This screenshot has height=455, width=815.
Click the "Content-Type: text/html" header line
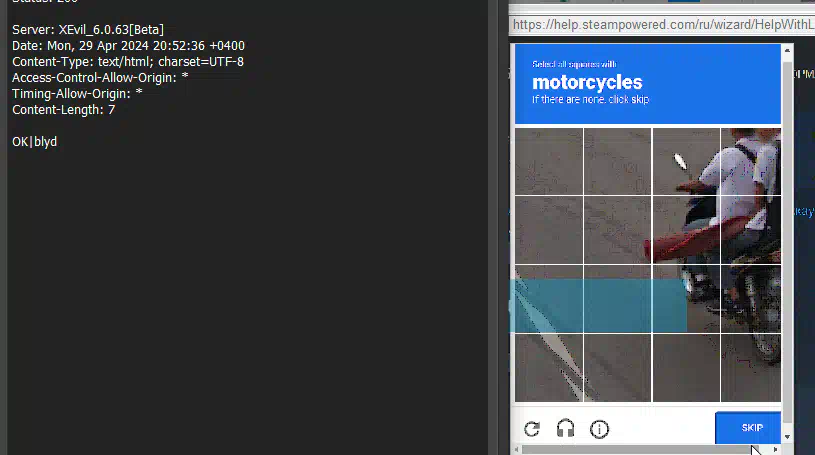pos(128,62)
